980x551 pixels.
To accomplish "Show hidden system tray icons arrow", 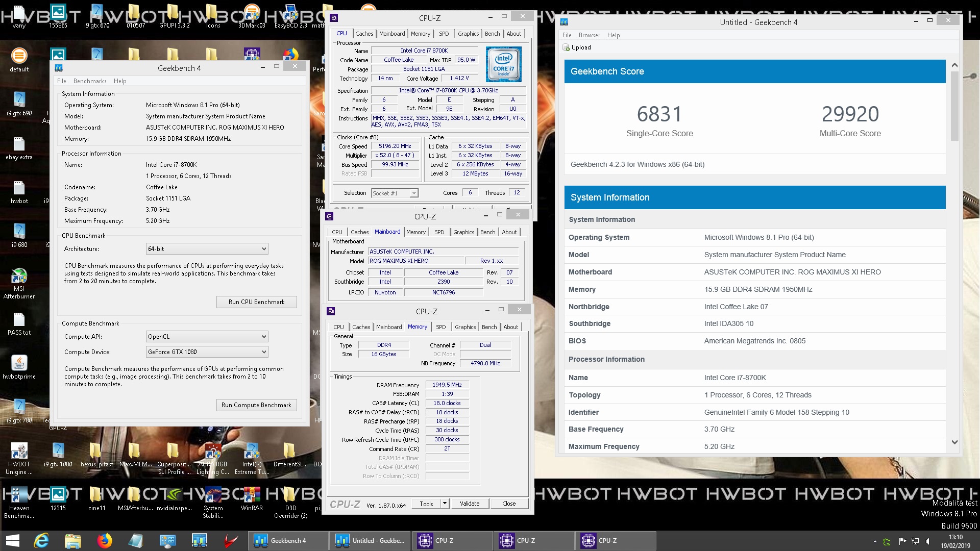I will (x=875, y=541).
